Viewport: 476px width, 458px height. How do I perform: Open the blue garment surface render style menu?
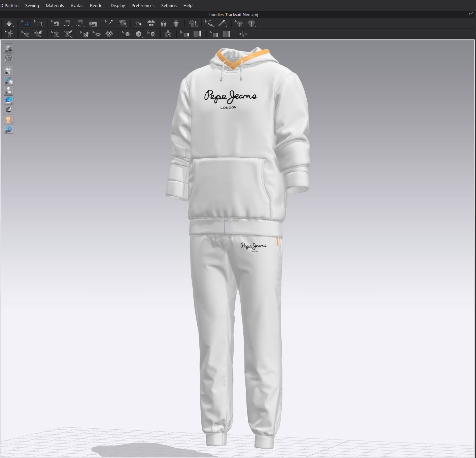tap(8, 100)
